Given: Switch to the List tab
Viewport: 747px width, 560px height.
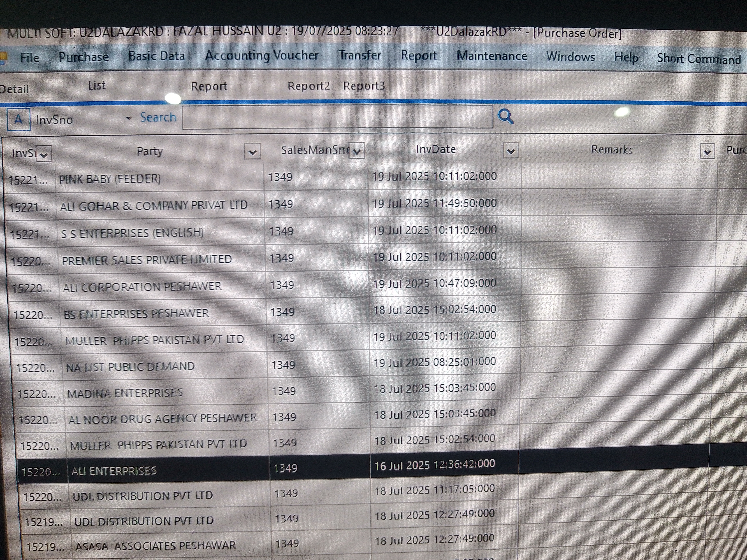Looking at the screenshot, I should (97, 86).
